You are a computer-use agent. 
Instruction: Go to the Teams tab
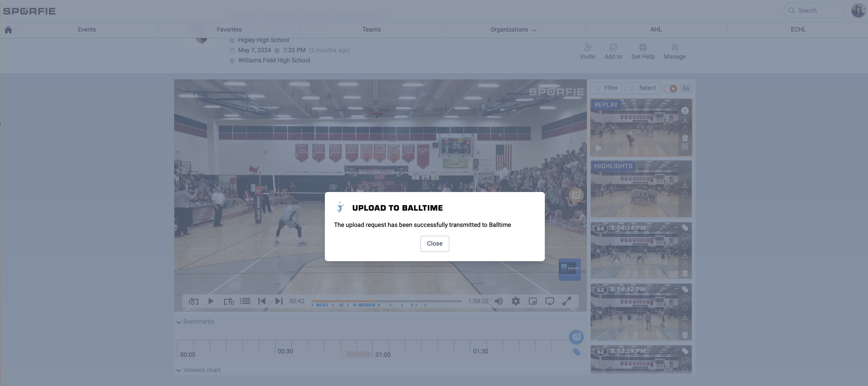coord(371,30)
